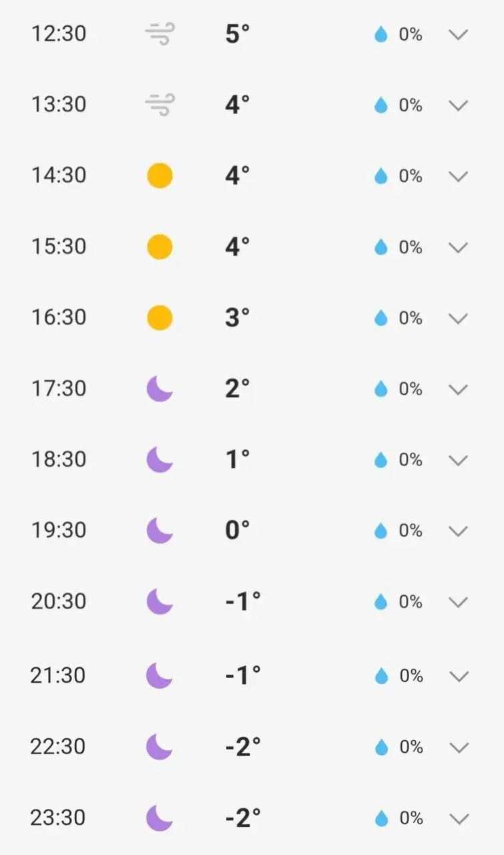Tap the sun icon at 14:30
The width and height of the screenshot is (504, 855).
click(160, 176)
